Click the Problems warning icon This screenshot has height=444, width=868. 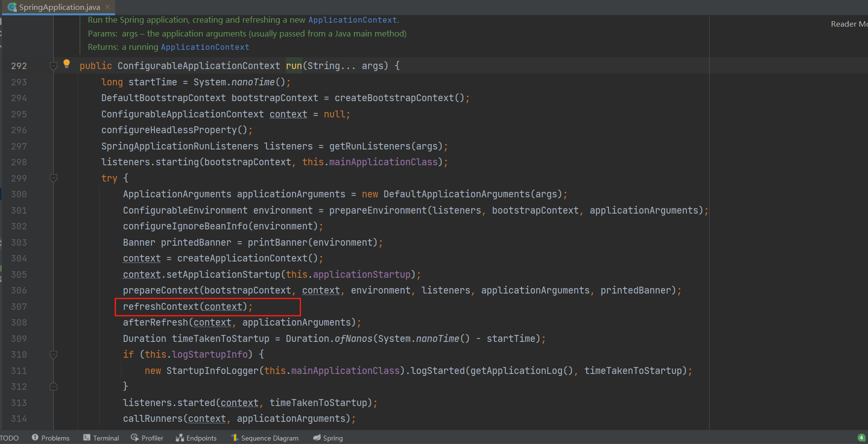click(x=35, y=438)
